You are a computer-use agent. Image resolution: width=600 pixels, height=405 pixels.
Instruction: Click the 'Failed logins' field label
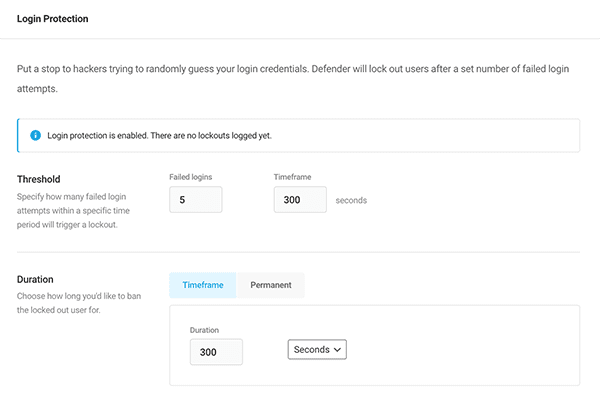click(190, 176)
